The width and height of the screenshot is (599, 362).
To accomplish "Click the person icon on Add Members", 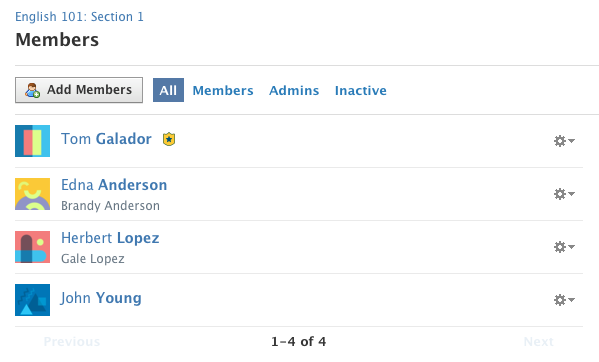I will tap(32, 90).
